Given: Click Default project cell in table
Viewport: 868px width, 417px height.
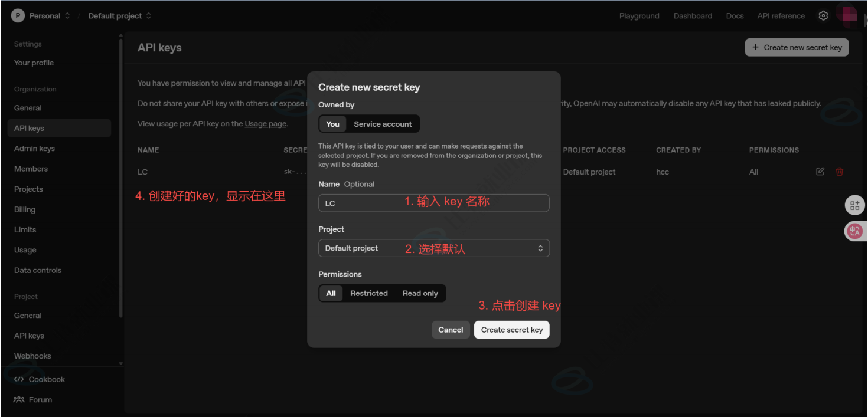Looking at the screenshot, I should click(589, 172).
